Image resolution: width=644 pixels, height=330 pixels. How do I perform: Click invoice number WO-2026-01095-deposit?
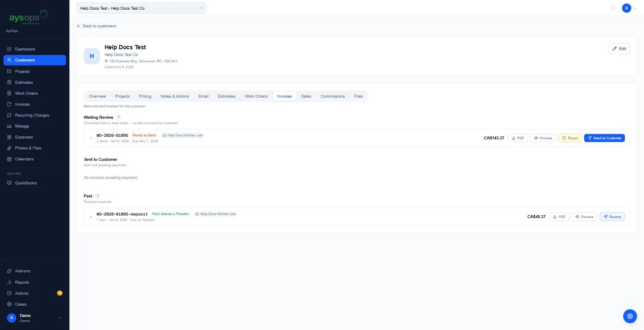pyautogui.click(x=122, y=214)
